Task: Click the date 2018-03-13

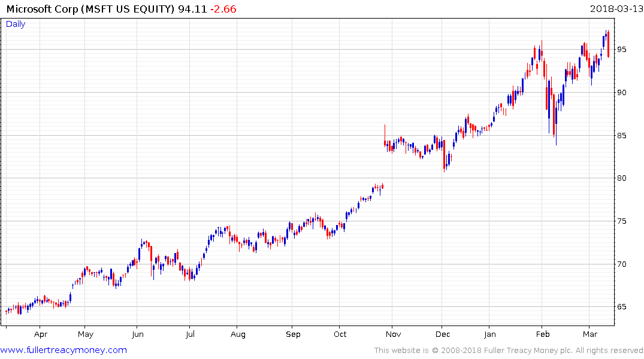Action: pos(616,8)
